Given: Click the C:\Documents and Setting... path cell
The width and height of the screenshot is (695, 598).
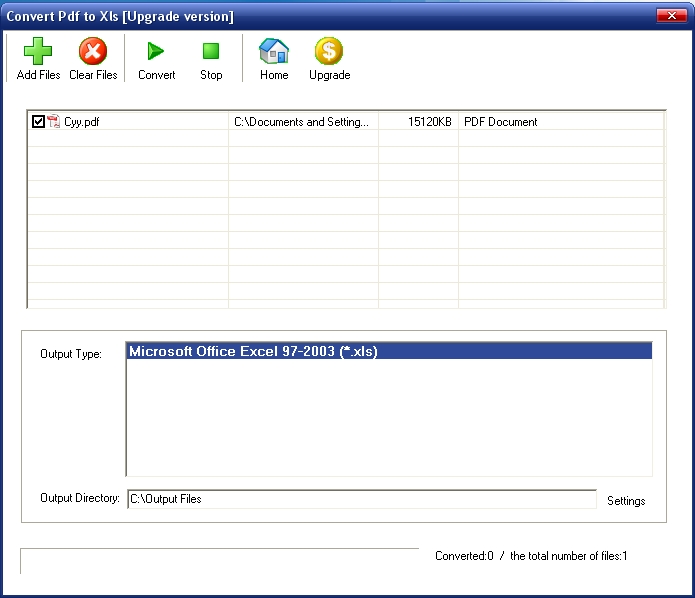Looking at the screenshot, I should [303, 121].
